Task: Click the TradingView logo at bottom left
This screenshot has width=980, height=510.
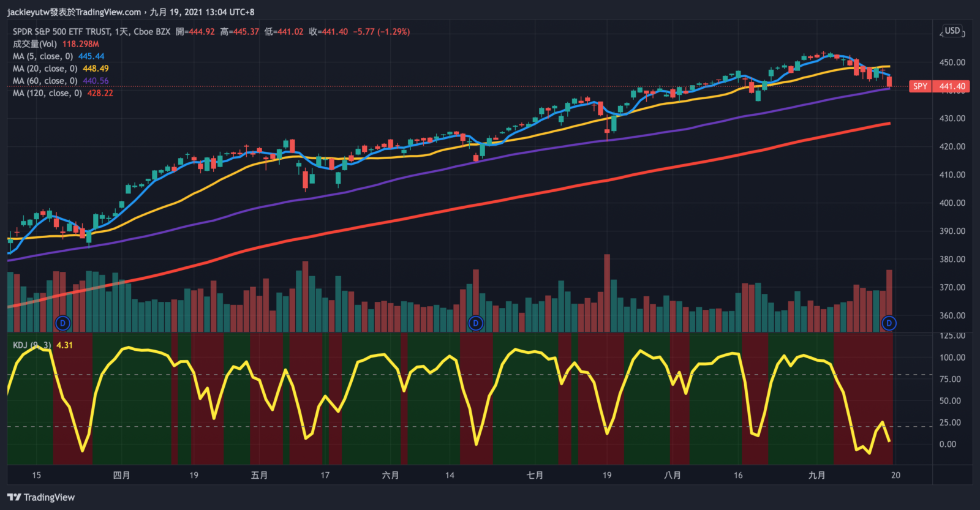Action: (x=41, y=497)
